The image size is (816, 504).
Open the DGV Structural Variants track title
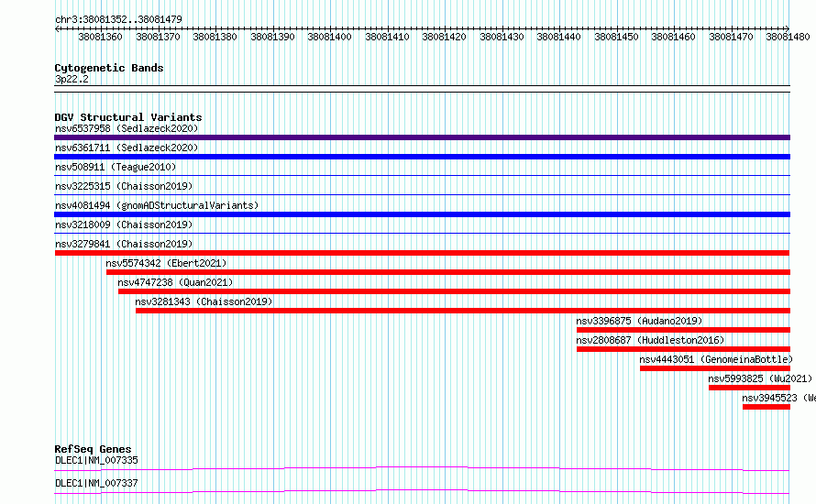(128, 117)
